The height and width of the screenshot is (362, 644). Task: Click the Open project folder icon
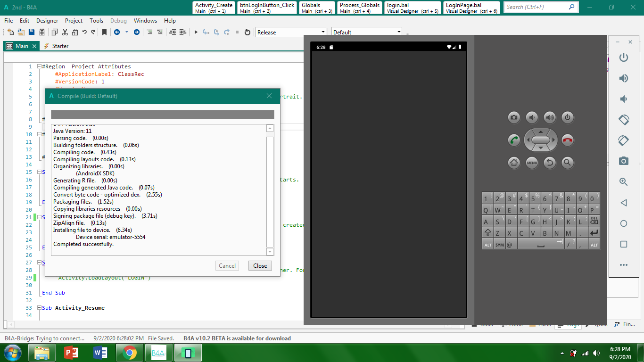[x=21, y=32]
